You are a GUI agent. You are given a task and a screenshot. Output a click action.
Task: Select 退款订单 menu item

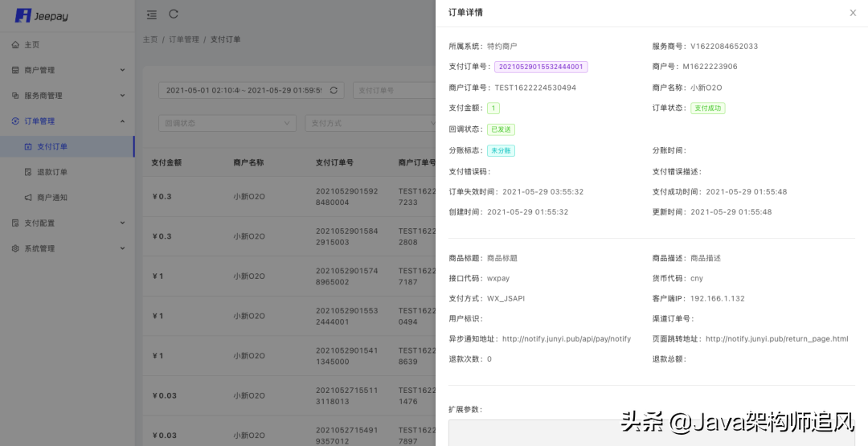pyautogui.click(x=67, y=172)
